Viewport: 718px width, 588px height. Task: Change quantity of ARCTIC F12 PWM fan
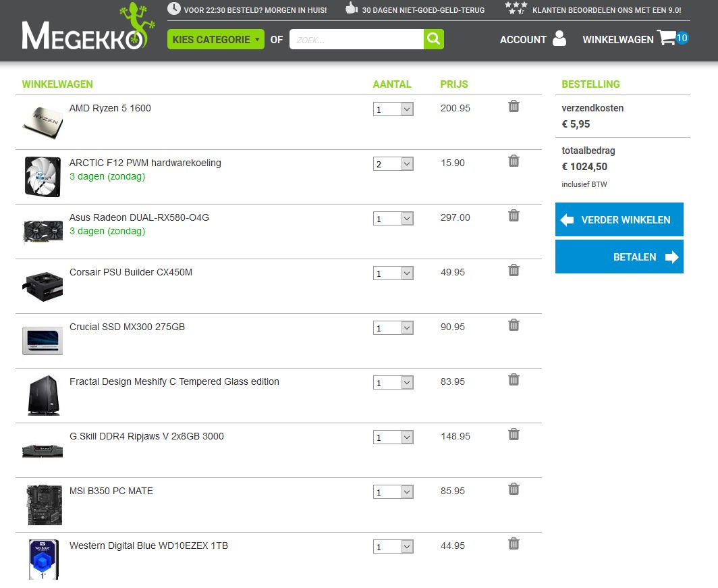coord(393,164)
